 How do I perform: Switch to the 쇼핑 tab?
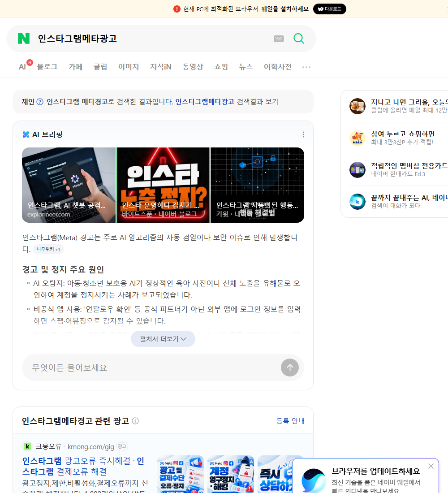click(x=221, y=67)
